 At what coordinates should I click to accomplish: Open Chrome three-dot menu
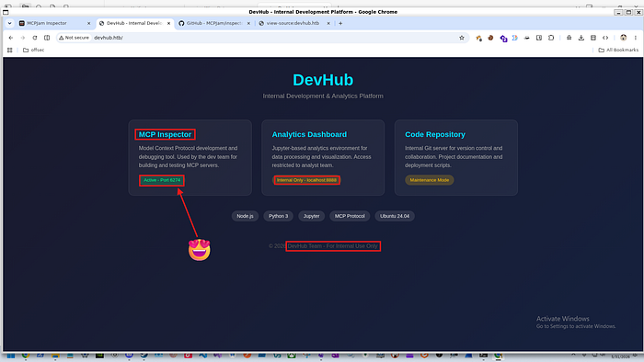click(636, 38)
